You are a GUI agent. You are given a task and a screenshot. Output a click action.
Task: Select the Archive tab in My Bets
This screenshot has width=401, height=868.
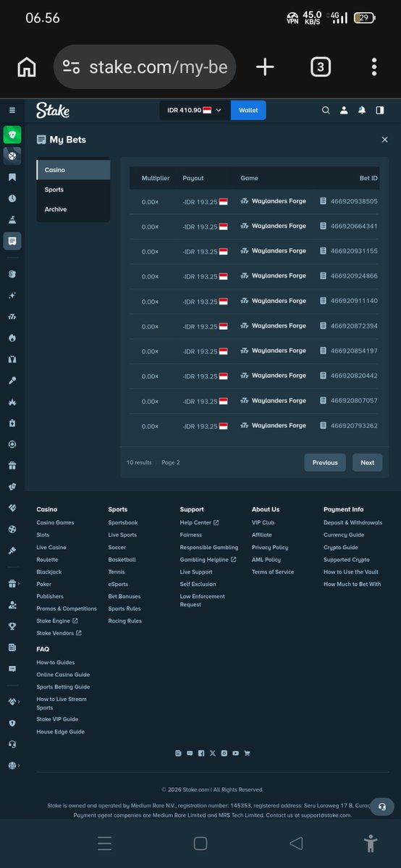coord(73,209)
